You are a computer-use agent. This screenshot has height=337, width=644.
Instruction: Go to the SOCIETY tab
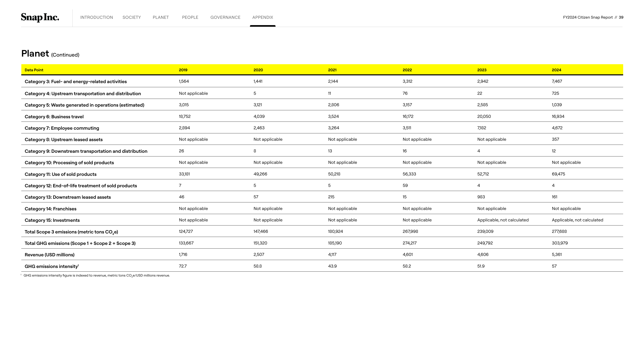[132, 17]
